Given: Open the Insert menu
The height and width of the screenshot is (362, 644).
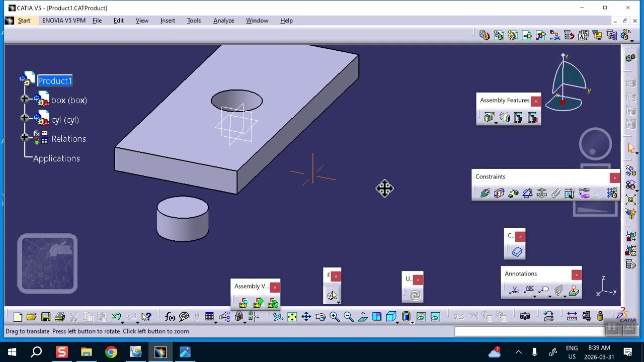Looking at the screenshot, I should tap(168, 21).
